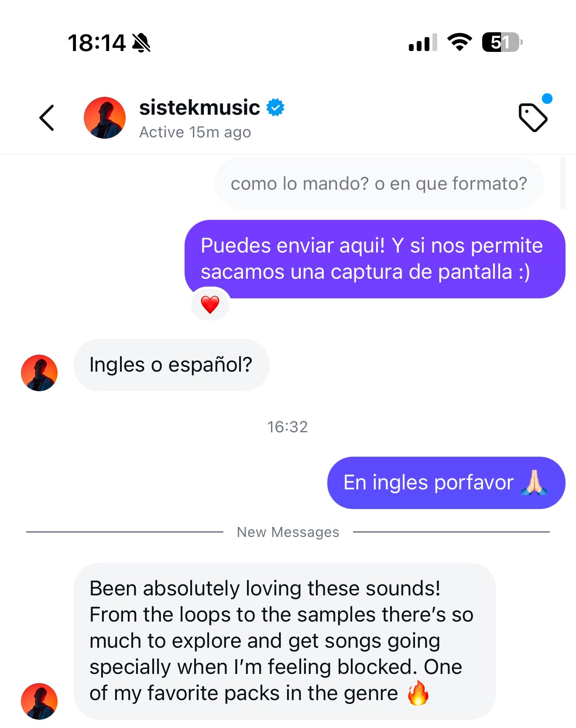Tap the sistekmusic username title
Image resolution: width=576 pixels, height=728 pixels.
pos(199,107)
